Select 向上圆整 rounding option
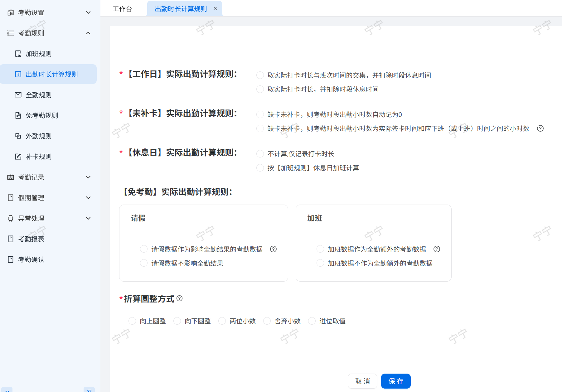Screen dimensions: 562x392 coord(132,321)
